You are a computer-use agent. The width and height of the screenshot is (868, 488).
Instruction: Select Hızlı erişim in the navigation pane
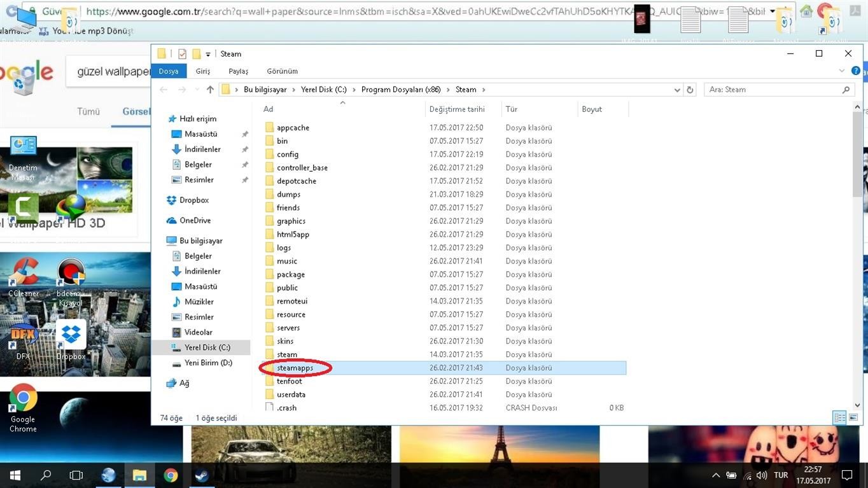(x=192, y=119)
